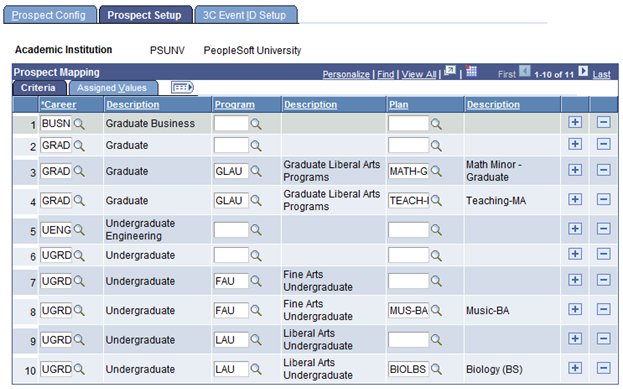Image resolution: width=623 pixels, height=389 pixels.
Task: Edit plan field containing BIOLBS
Action: [408, 369]
